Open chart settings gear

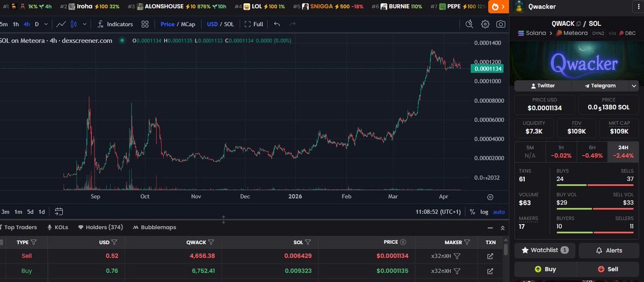point(485,24)
